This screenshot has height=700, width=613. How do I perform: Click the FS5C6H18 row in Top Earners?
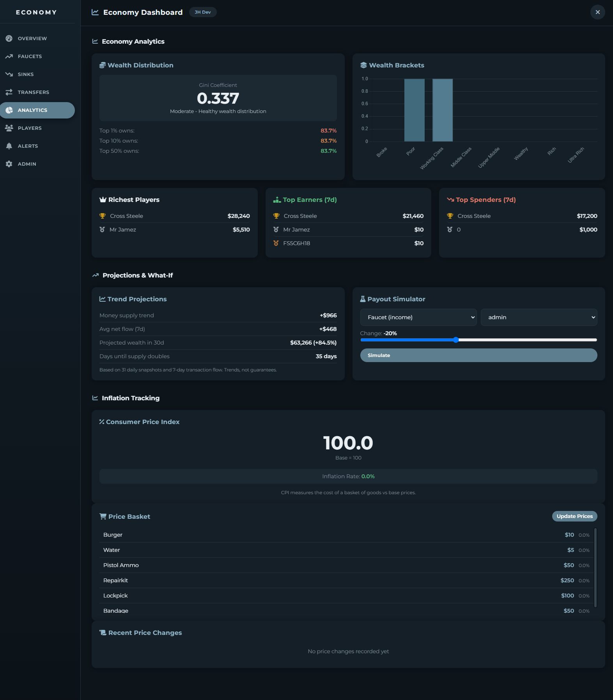click(348, 243)
